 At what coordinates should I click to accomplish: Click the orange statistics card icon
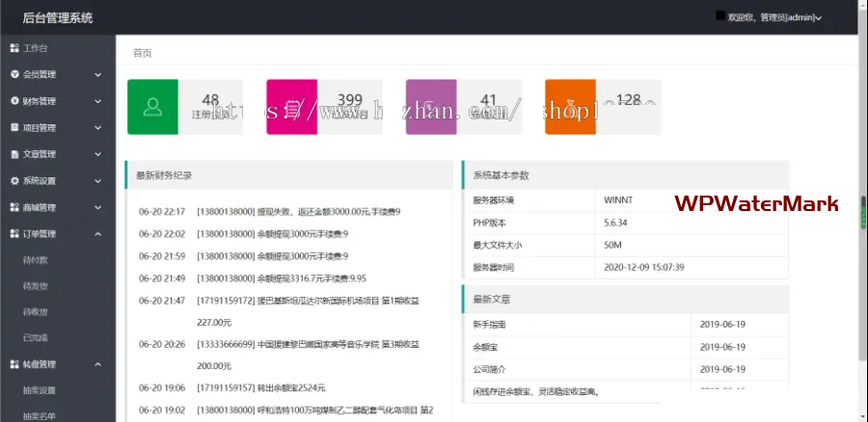[x=570, y=107]
